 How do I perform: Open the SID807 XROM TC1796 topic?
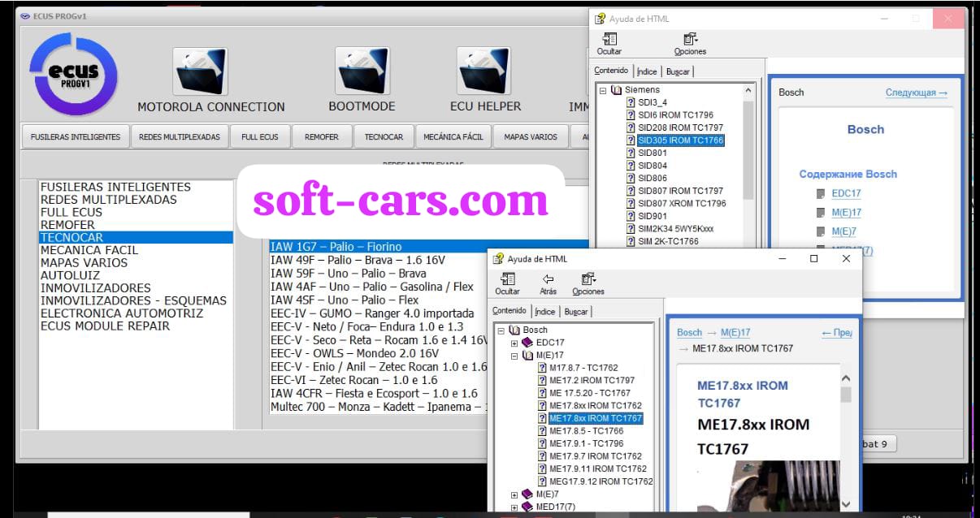(x=682, y=203)
